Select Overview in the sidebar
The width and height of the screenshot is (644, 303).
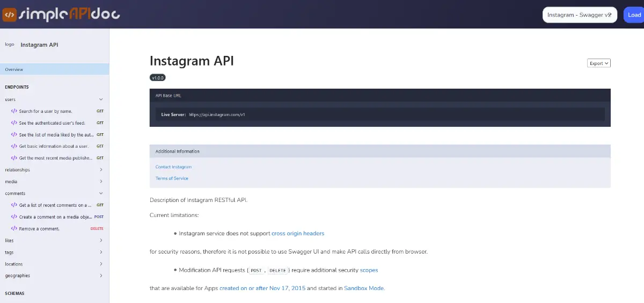[x=54, y=69]
